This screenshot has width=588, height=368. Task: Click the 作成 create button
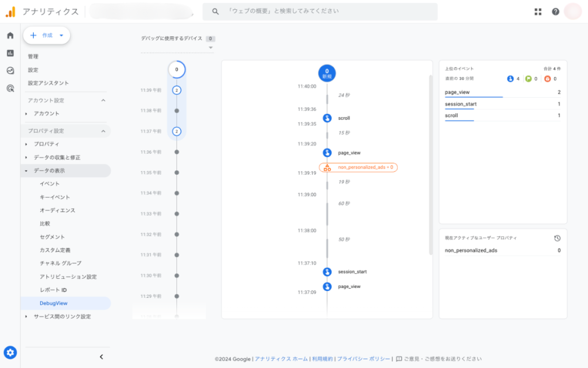point(47,35)
